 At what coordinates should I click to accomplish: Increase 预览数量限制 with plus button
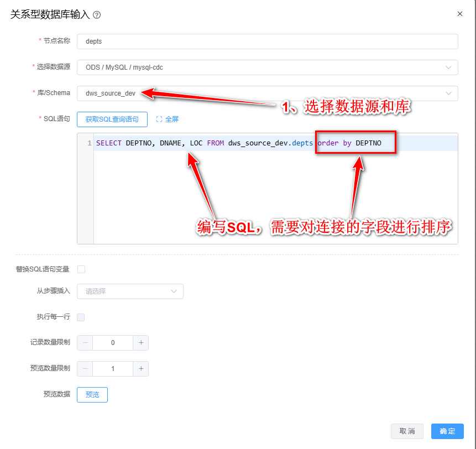pos(141,369)
